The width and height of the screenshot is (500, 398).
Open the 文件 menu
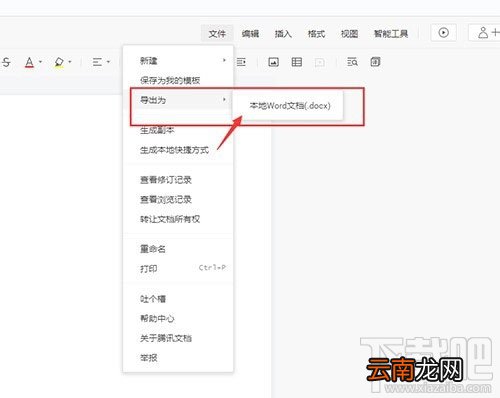click(217, 33)
